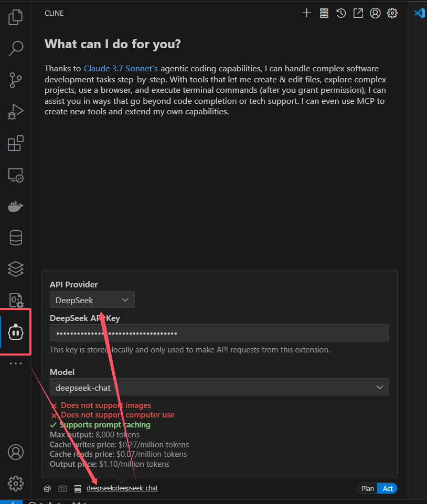Switch to Act mode
The height and width of the screenshot is (504, 427).
[x=388, y=489]
